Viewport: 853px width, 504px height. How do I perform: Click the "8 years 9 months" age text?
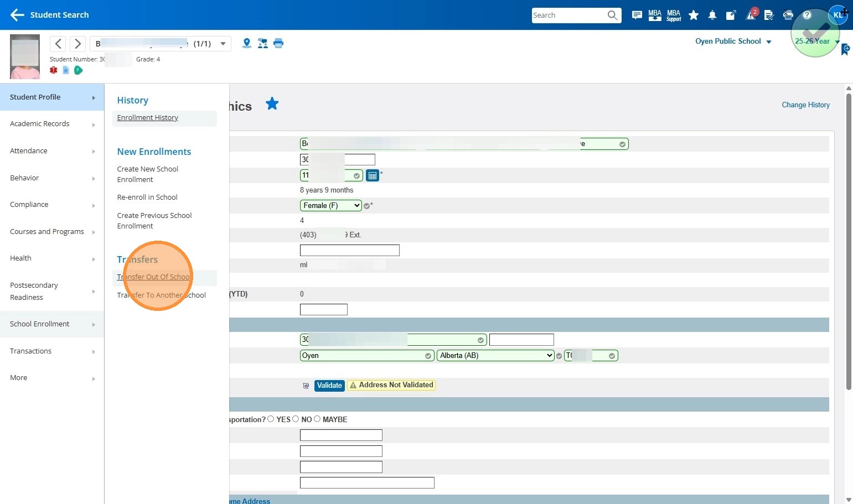327,190
